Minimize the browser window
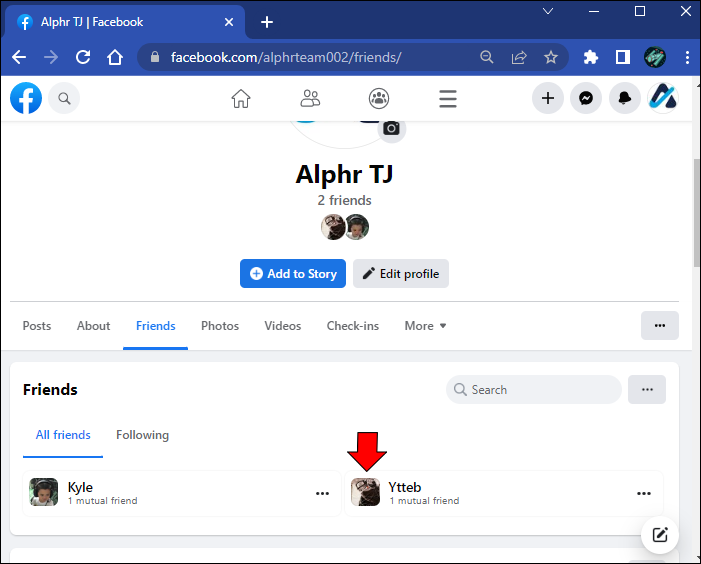701x564 pixels. pyautogui.click(x=594, y=11)
